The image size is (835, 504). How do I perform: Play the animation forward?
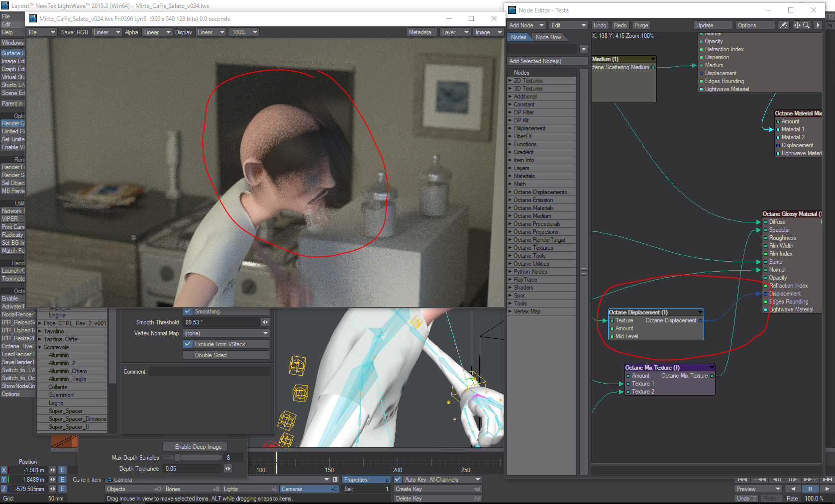click(x=827, y=489)
